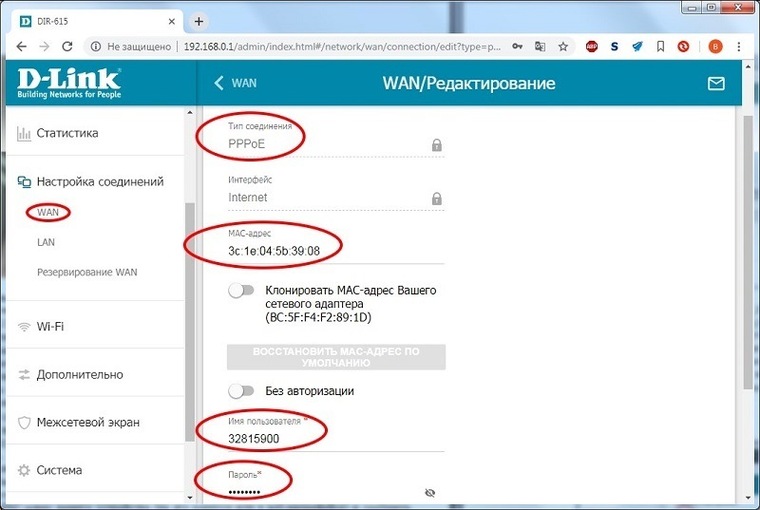Show password using the crossed-eye icon
This screenshot has height=510, width=760.
(431, 493)
